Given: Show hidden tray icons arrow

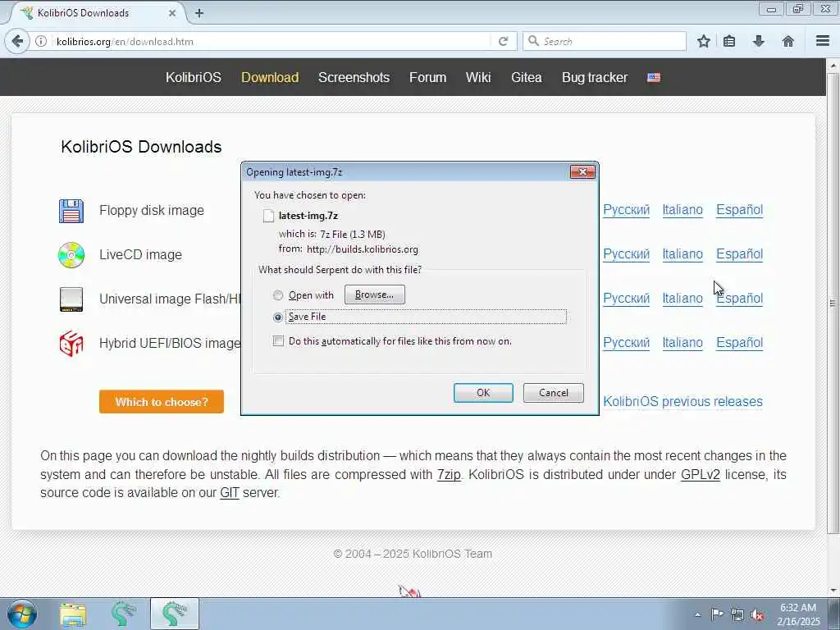Looking at the screenshot, I should click(x=697, y=614).
